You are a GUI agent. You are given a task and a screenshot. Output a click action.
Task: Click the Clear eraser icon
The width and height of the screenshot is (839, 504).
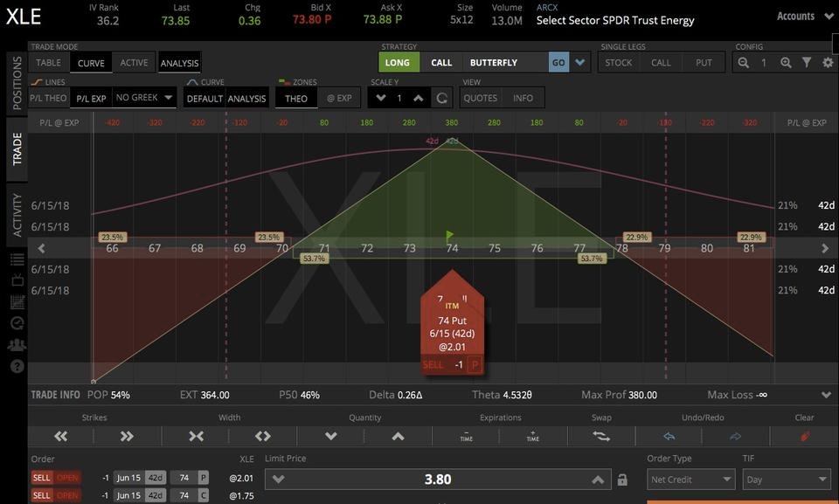tap(804, 437)
